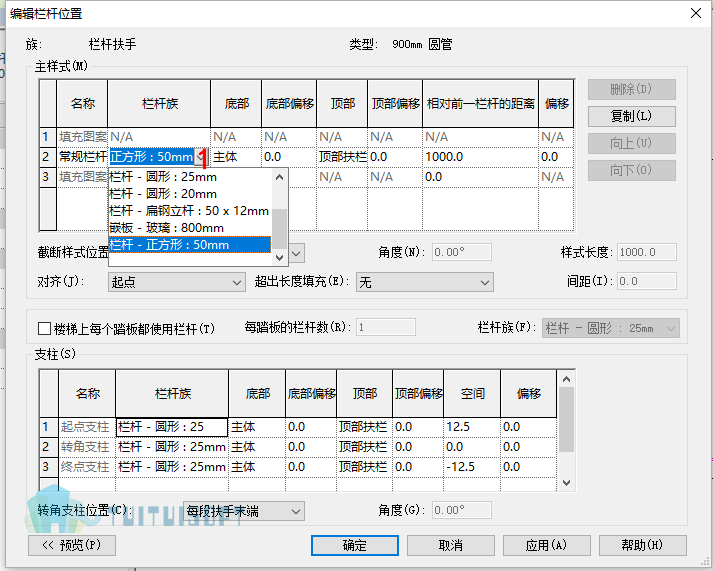Click the 常规栏杆 name cell
The width and height of the screenshot is (713, 571).
[x=82, y=157]
